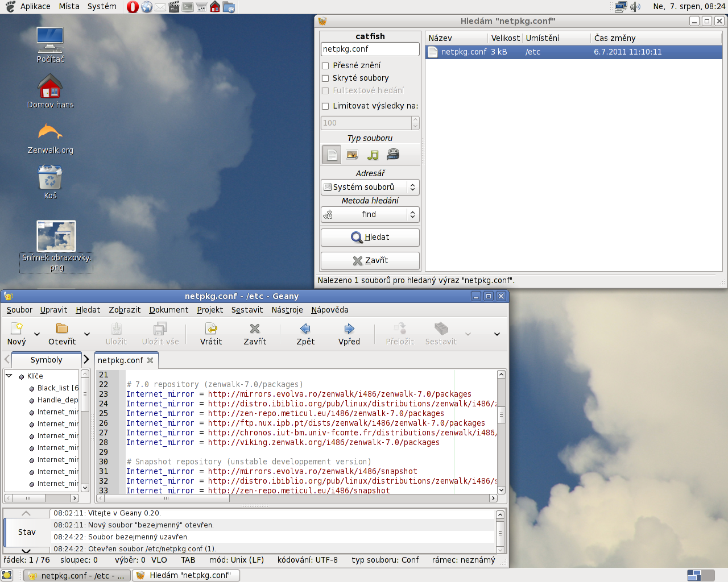Open the home folder launcher in panel

pos(215,7)
